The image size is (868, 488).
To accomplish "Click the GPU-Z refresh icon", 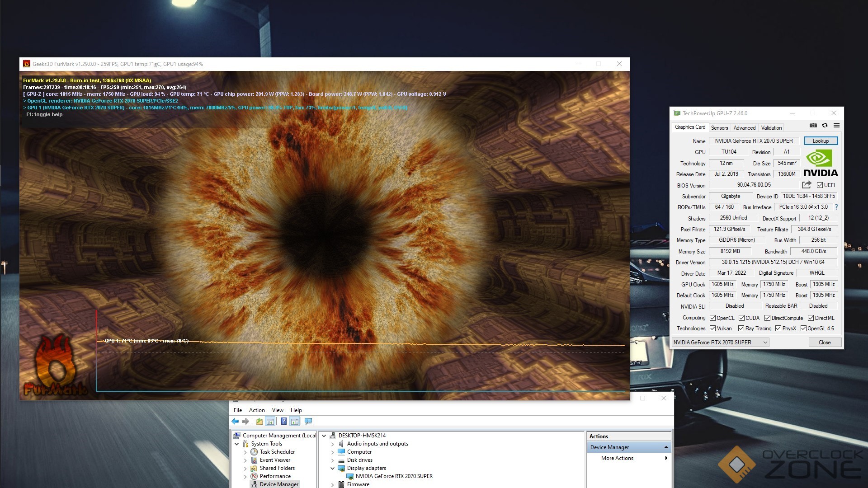I will click(x=825, y=125).
